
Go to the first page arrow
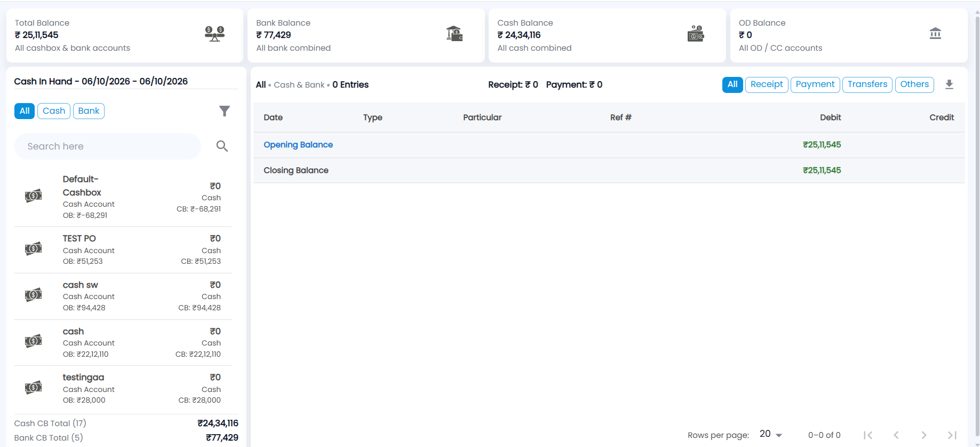868,435
